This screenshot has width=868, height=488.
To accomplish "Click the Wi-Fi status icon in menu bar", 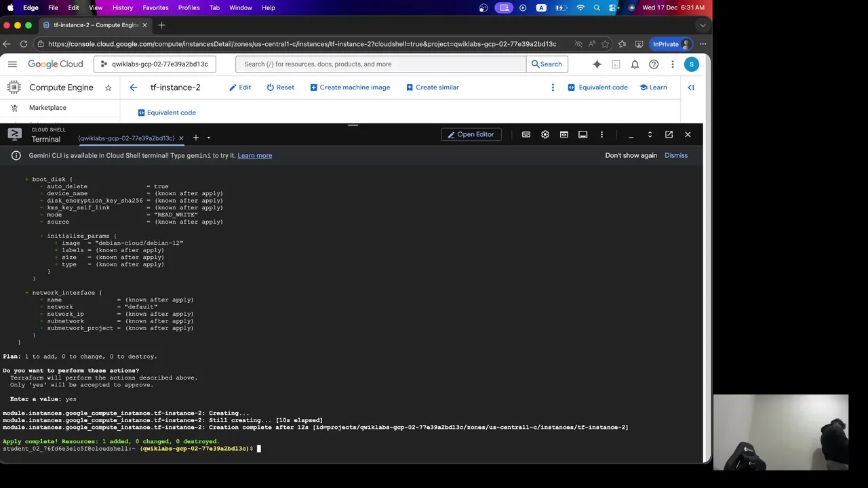I will [x=580, y=7].
